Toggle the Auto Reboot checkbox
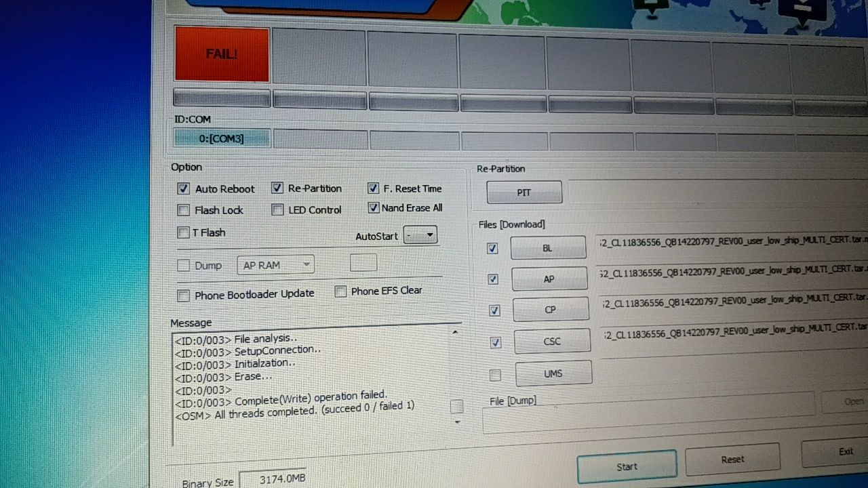 [x=183, y=188]
